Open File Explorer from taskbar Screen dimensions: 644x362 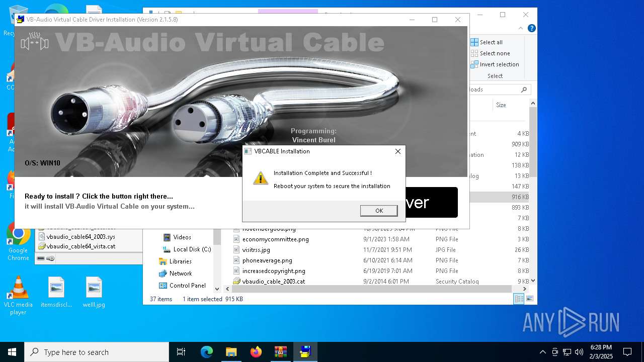[x=231, y=352]
